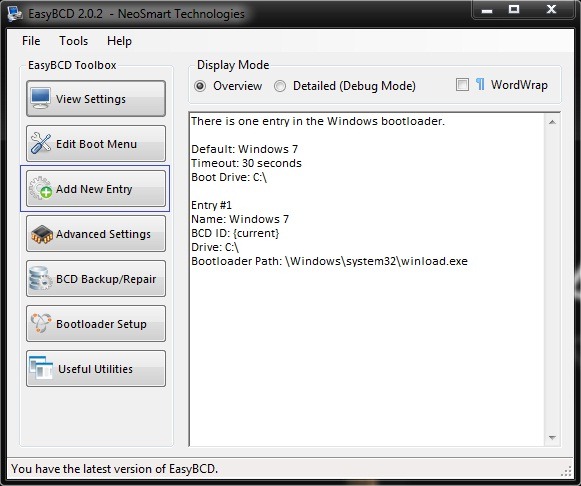Click the Edit Boot Menu tools icon
The height and width of the screenshot is (486, 581).
(x=41, y=143)
